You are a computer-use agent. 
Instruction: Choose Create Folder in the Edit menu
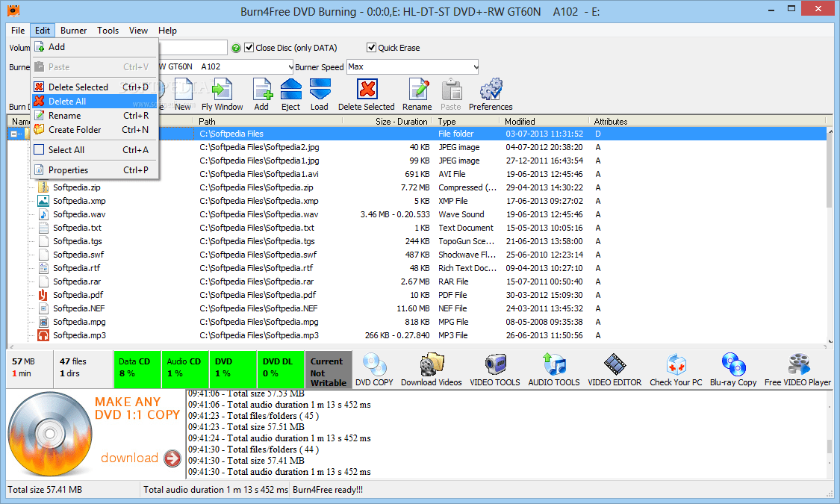[x=95, y=130]
